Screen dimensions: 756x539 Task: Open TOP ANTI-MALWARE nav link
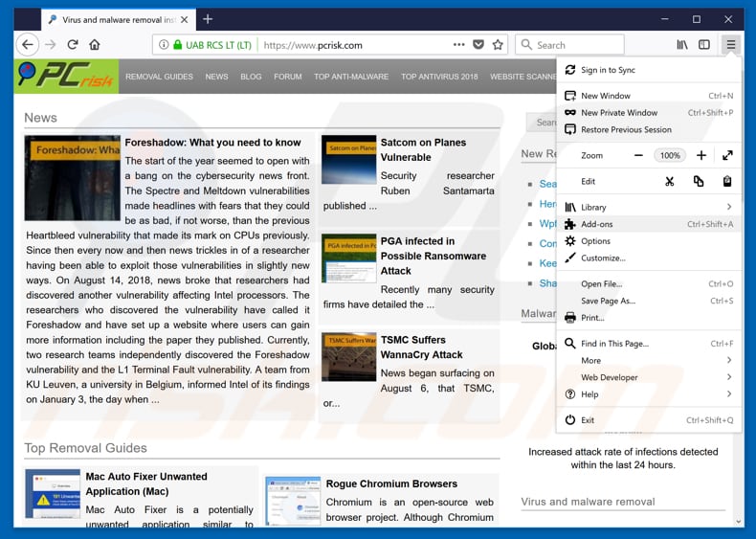click(351, 77)
